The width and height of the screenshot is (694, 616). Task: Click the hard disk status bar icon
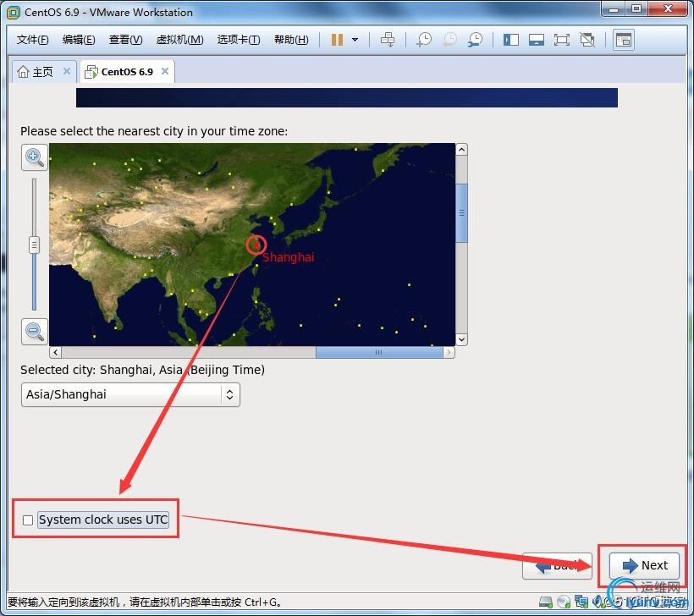tap(546, 602)
